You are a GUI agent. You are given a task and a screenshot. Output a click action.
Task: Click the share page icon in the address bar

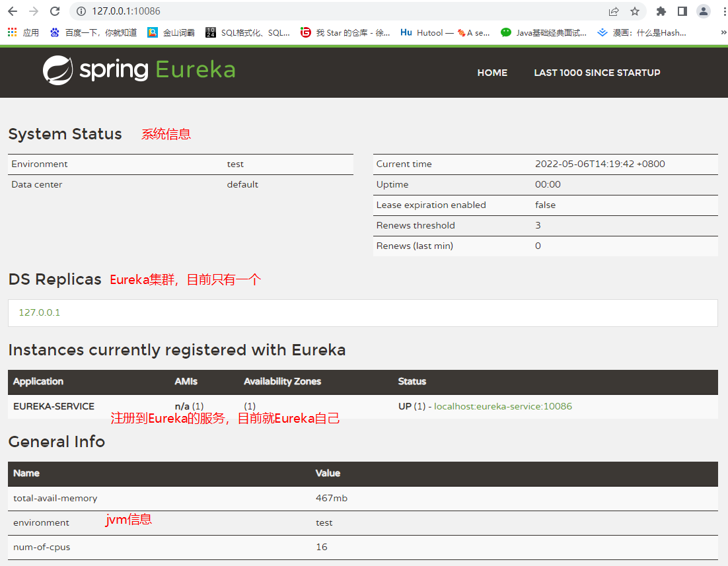[x=614, y=11]
